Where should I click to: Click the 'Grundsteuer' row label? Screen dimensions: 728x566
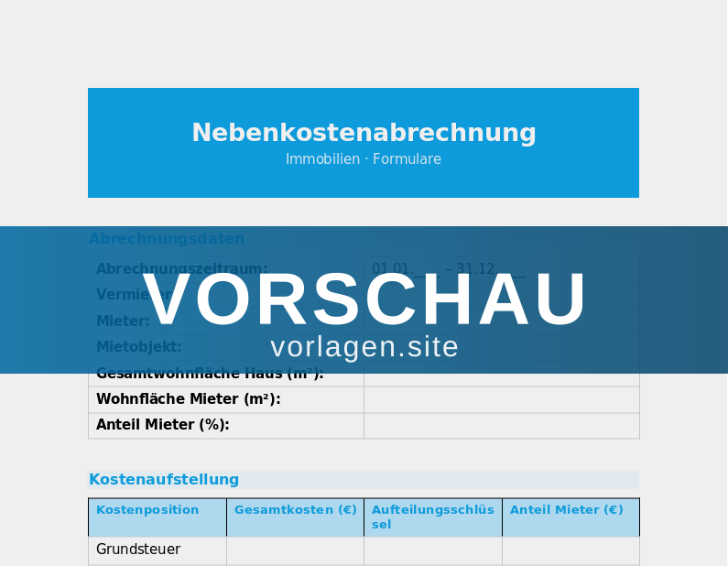pos(138,550)
